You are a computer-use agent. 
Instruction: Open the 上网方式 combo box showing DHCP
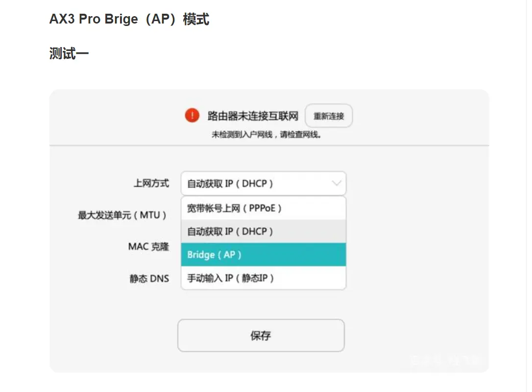pyautogui.click(x=263, y=183)
